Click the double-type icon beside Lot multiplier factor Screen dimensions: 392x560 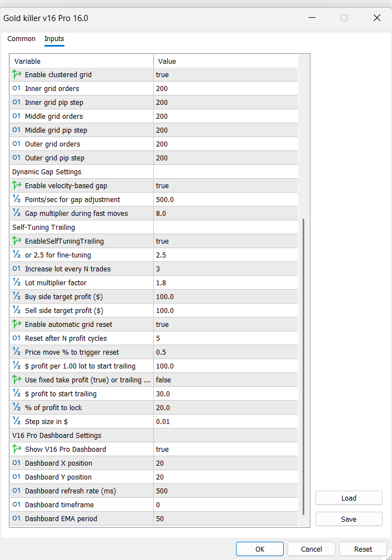pyautogui.click(x=17, y=282)
